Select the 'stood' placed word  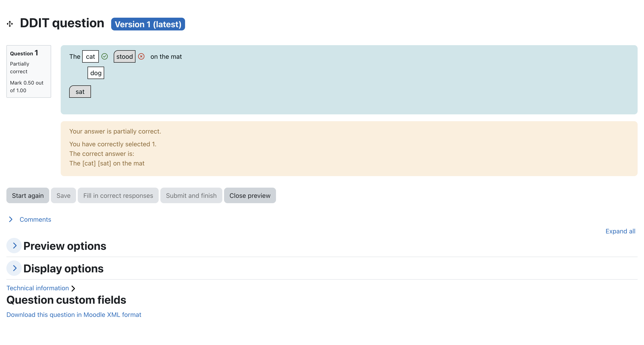[x=125, y=56]
